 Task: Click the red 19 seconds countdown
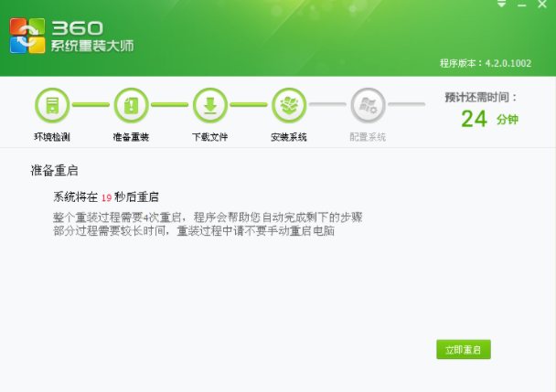[106, 197]
